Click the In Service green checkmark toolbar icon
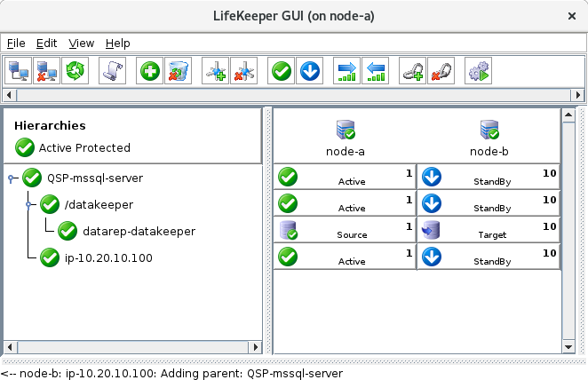 [282, 72]
